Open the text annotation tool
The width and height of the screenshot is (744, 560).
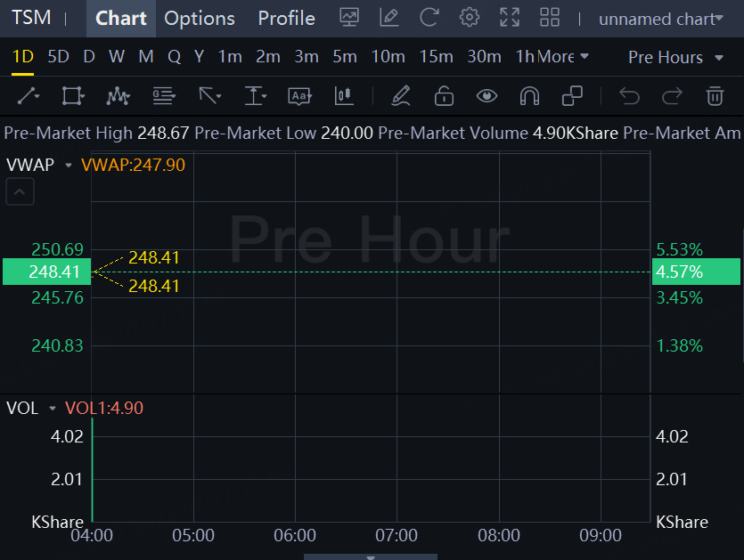pos(299,95)
